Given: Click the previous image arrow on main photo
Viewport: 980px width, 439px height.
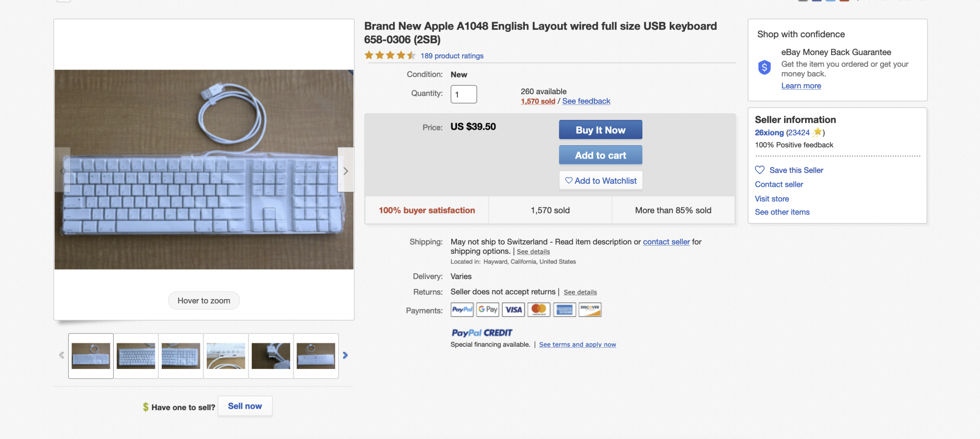Looking at the screenshot, I should 62,170.
